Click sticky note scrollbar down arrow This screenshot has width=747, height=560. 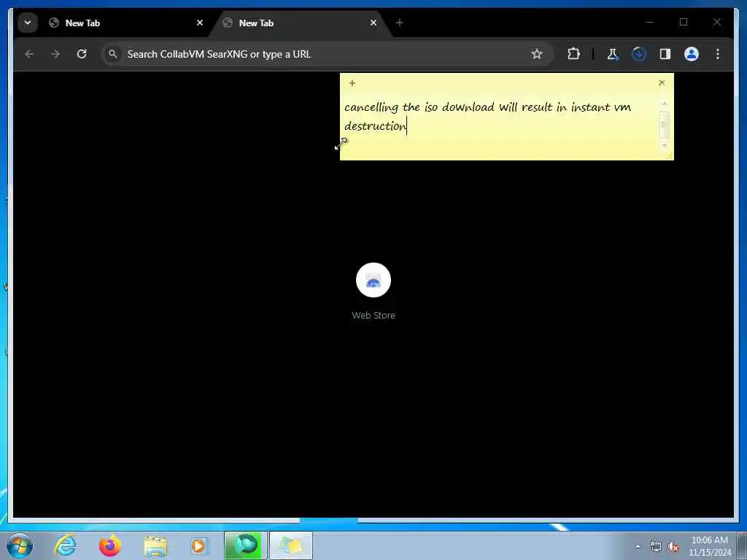tap(664, 145)
